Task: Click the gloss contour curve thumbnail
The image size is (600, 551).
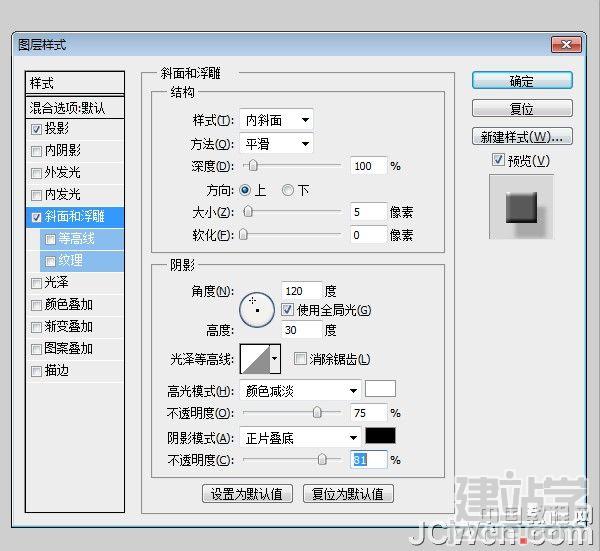Action: click(255, 359)
